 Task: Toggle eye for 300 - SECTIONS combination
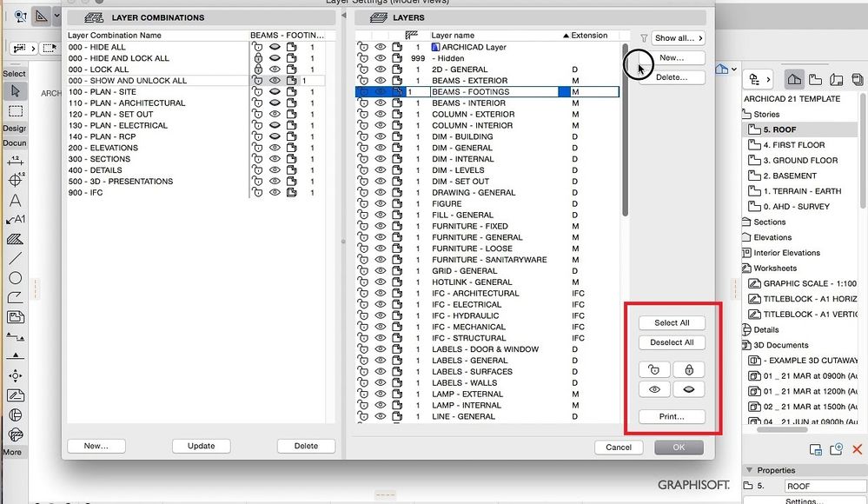click(x=275, y=159)
